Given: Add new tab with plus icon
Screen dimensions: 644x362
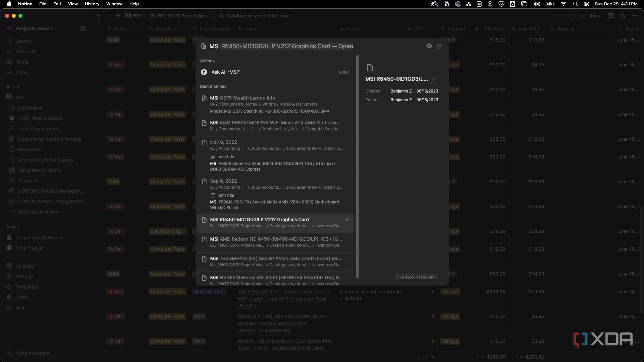Looking at the screenshot, I should (118, 16).
